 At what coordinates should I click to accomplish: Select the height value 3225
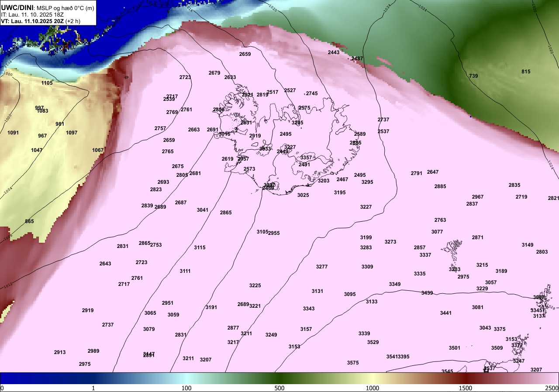click(x=255, y=285)
